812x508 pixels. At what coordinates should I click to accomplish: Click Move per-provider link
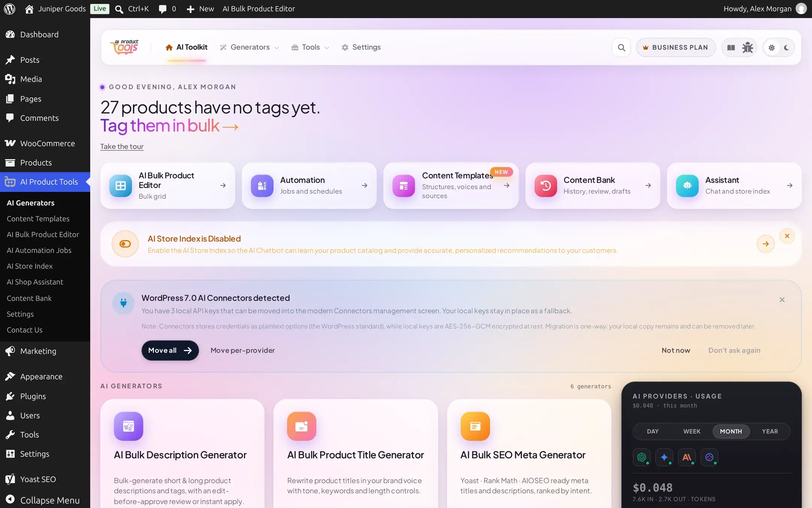pos(242,350)
